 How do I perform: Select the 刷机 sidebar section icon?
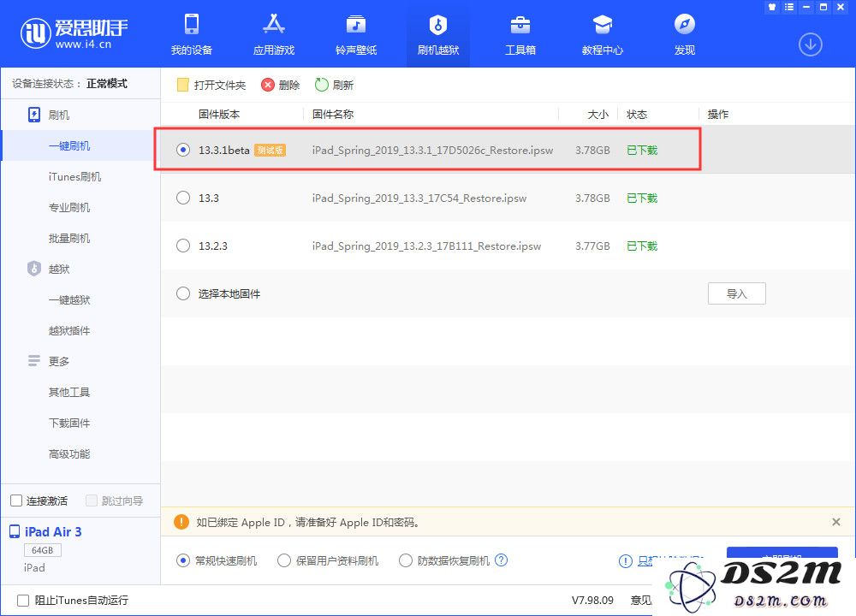(34, 115)
